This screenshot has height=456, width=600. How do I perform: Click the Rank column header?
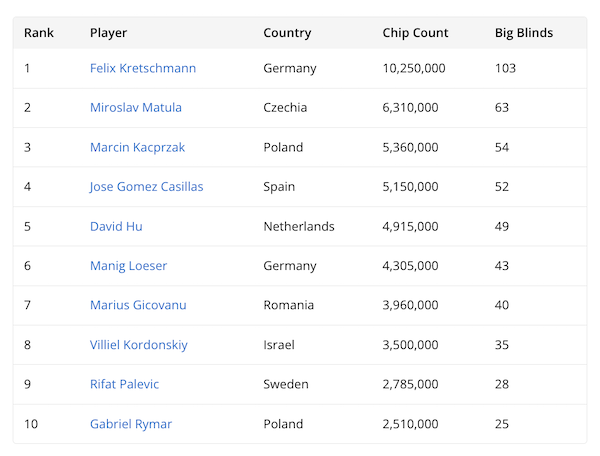coord(39,33)
